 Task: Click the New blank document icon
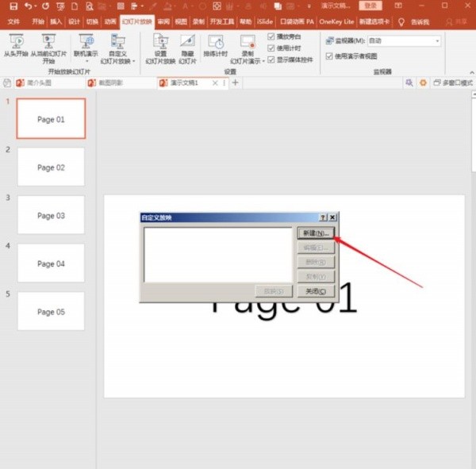(75, 6)
